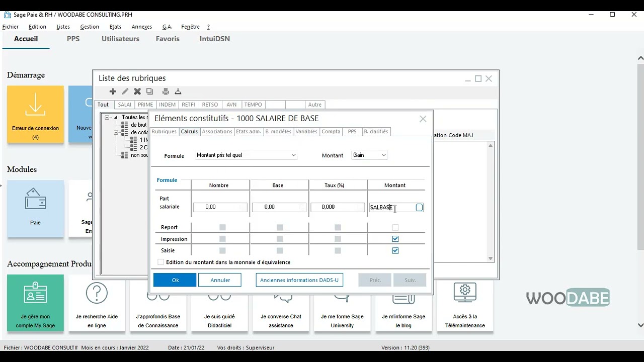Open the Gestion menu

[x=90, y=27]
